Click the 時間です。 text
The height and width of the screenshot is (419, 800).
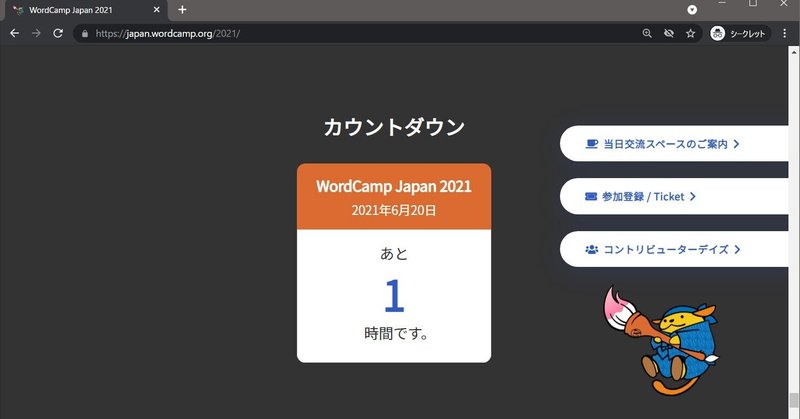point(395,334)
